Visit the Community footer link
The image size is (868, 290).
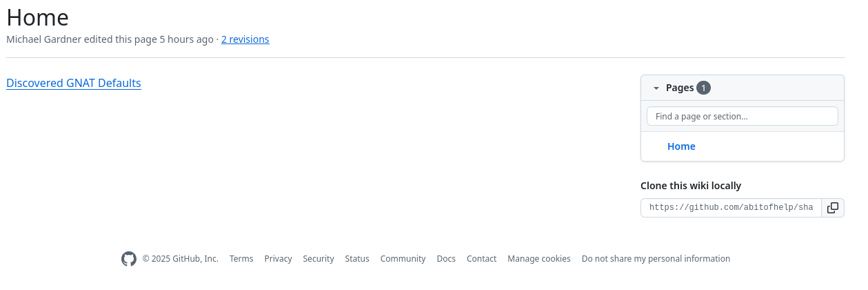click(x=403, y=259)
